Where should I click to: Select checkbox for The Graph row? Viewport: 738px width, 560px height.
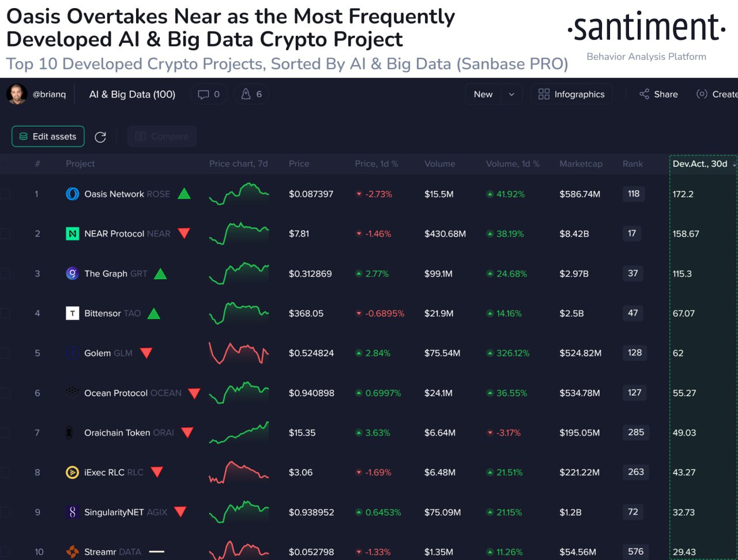coord(5,273)
